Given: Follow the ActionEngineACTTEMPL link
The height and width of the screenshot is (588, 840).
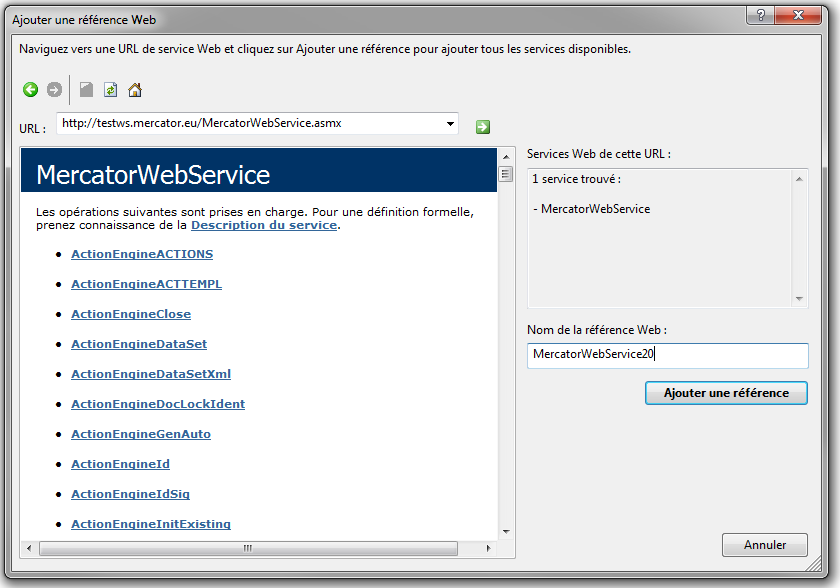Looking at the screenshot, I should point(146,284).
